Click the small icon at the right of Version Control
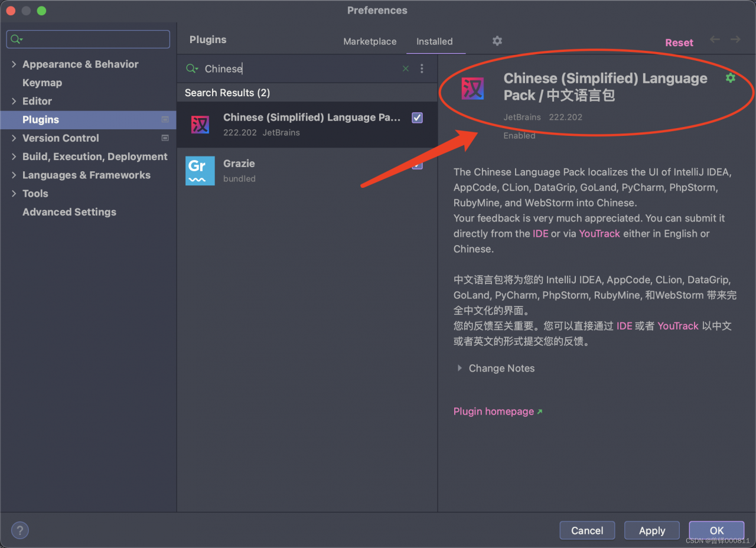Viewport: 756px width, 548px height. 165,138
